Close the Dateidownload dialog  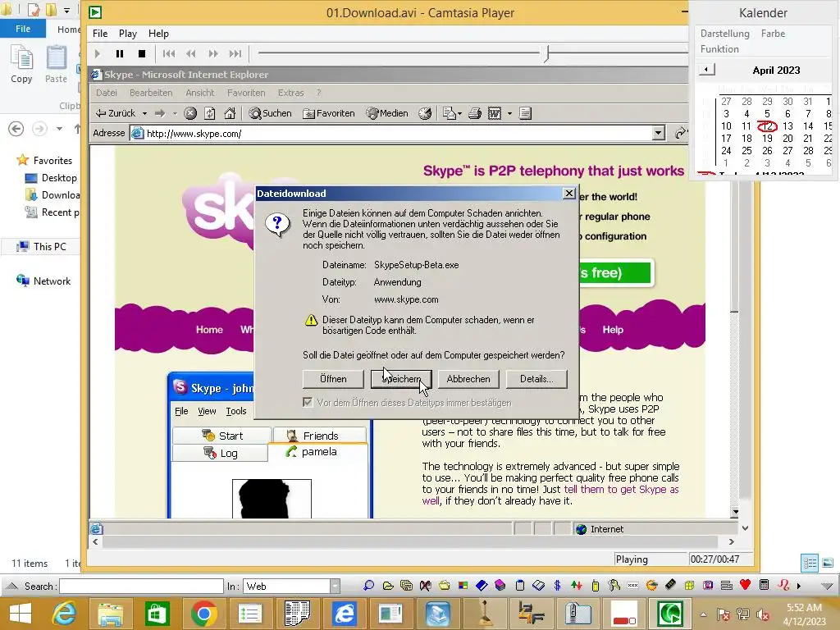pos(569,193)
